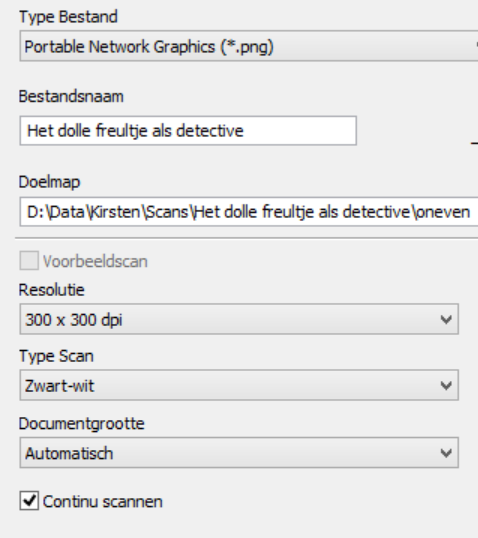
Task: Tick the Voorbeeldscan checkbox
Action: 29,261
